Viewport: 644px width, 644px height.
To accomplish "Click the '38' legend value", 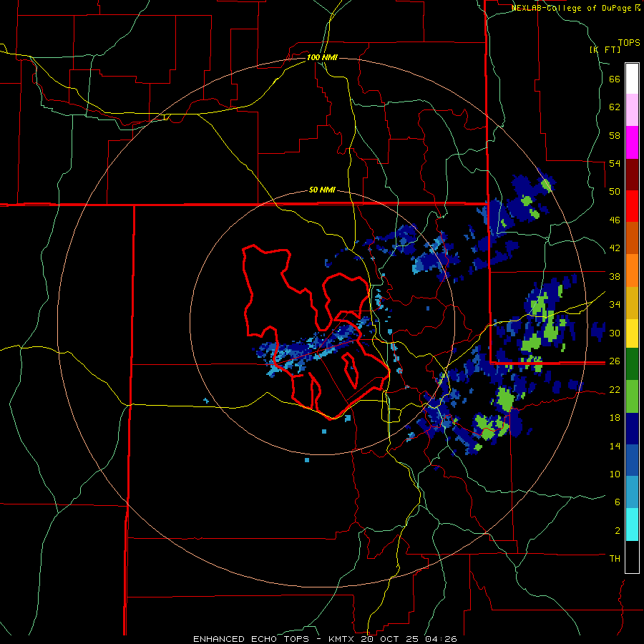I will pos(615,276).
